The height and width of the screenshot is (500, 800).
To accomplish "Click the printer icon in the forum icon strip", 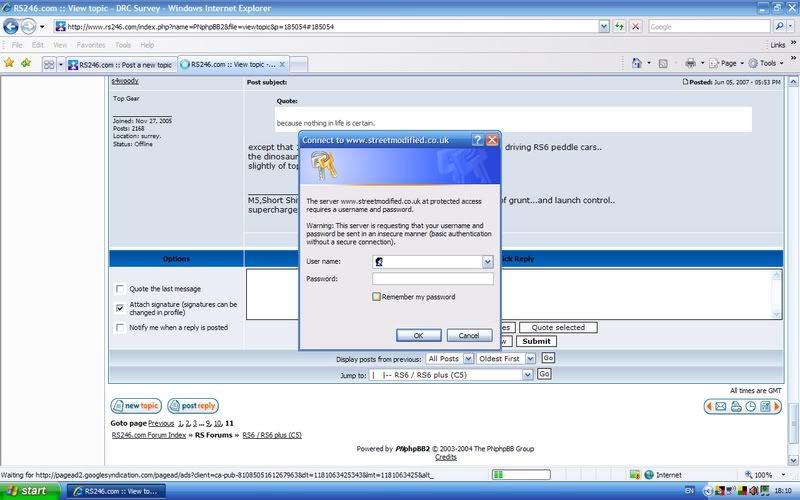I will [736, 406].
